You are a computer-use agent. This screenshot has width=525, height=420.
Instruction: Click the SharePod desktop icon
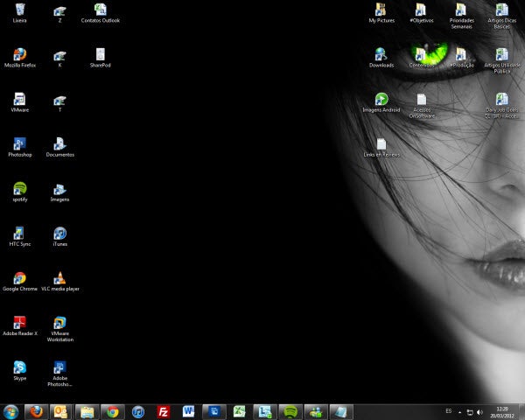(100, 54)
